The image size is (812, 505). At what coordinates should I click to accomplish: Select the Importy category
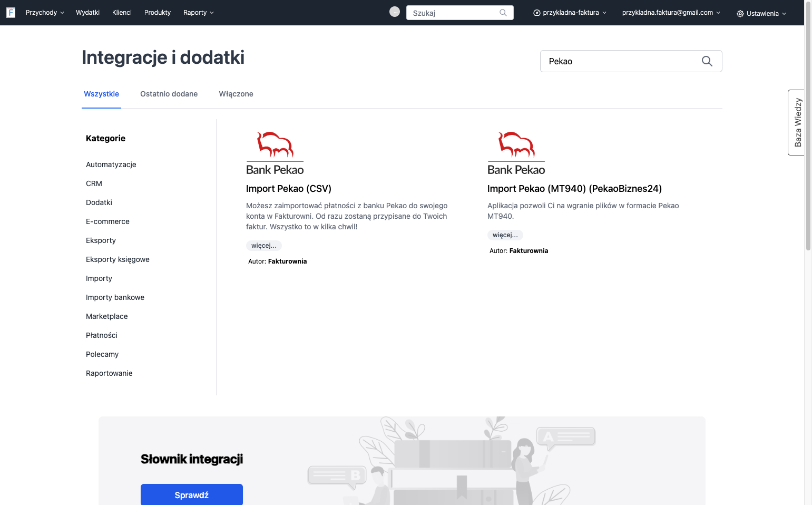[99, 278]
